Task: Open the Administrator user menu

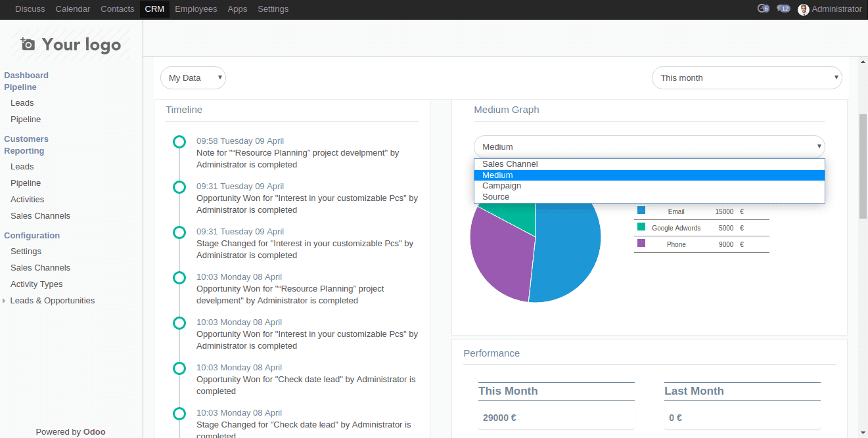Action: coord(830,9)
